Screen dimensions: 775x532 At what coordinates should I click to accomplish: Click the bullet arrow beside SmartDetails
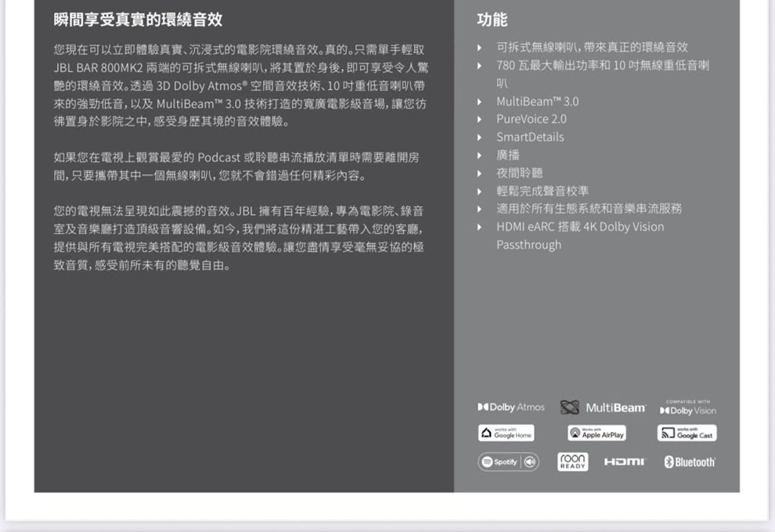480,138
